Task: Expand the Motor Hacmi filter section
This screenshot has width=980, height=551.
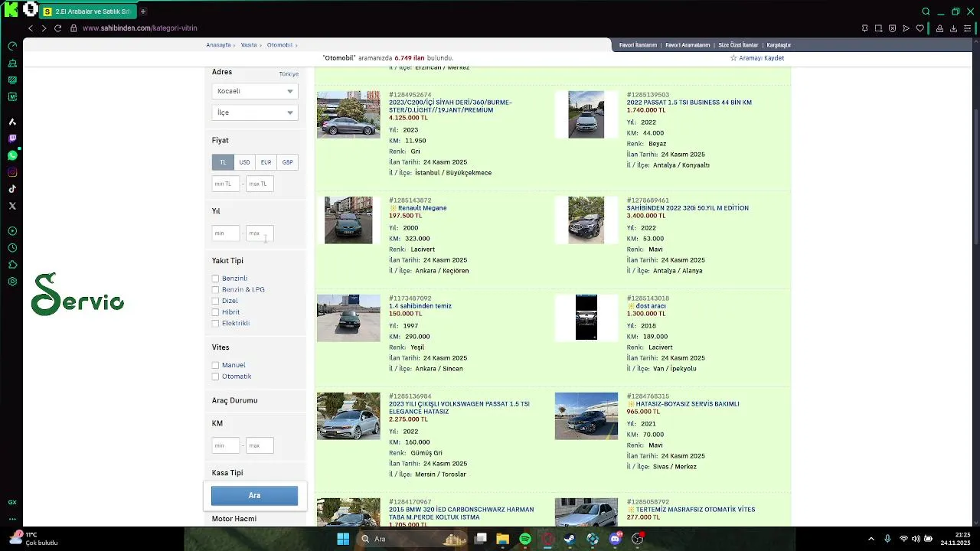Action: coord(234,519)
